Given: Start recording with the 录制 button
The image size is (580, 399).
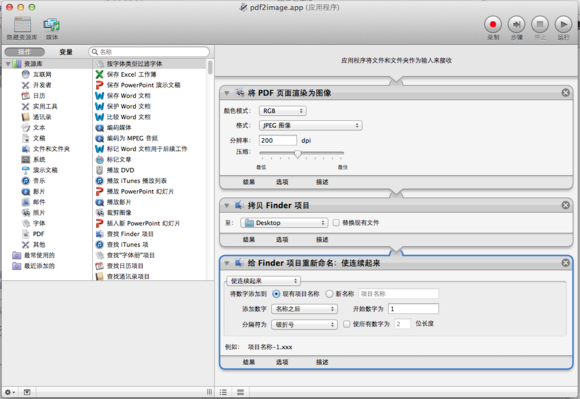Looking at the screenshot, I should click(493, 24).
